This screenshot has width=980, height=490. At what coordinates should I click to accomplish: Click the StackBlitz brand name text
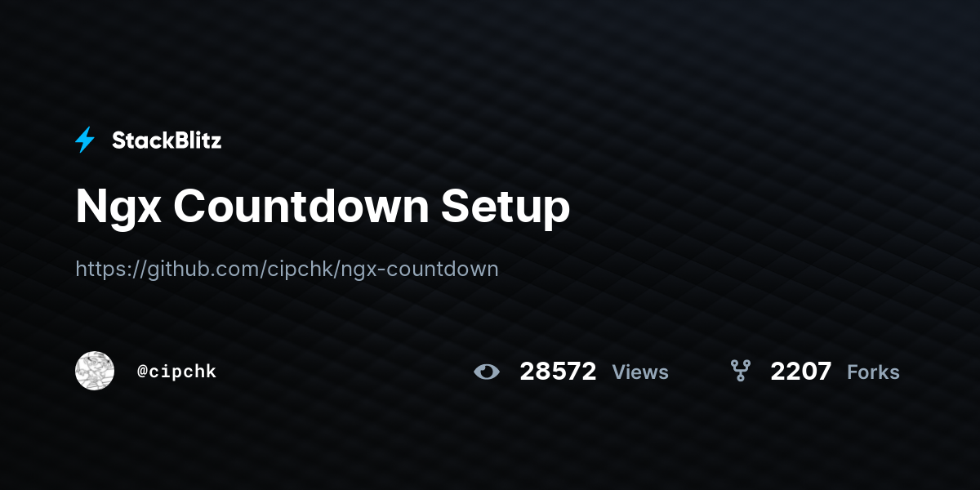coord(167,140)
